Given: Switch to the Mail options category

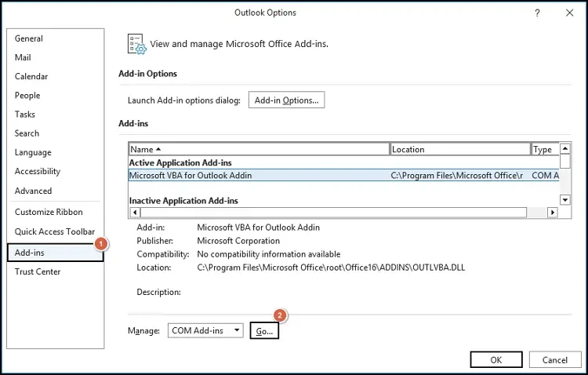Looking at the screenshot, I should pyautogui.click(x=23, y=57).
